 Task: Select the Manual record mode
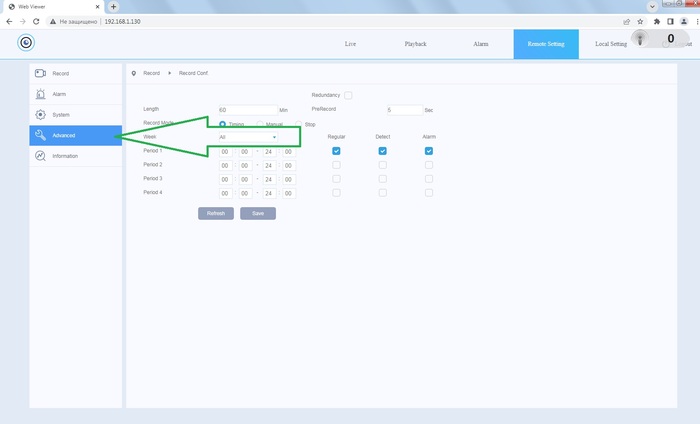click(261, 124)
